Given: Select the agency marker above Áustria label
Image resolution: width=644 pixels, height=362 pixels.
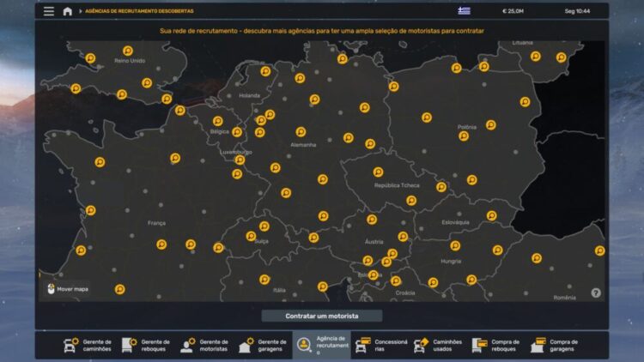Looking at the screenshot, I should 372,220.
